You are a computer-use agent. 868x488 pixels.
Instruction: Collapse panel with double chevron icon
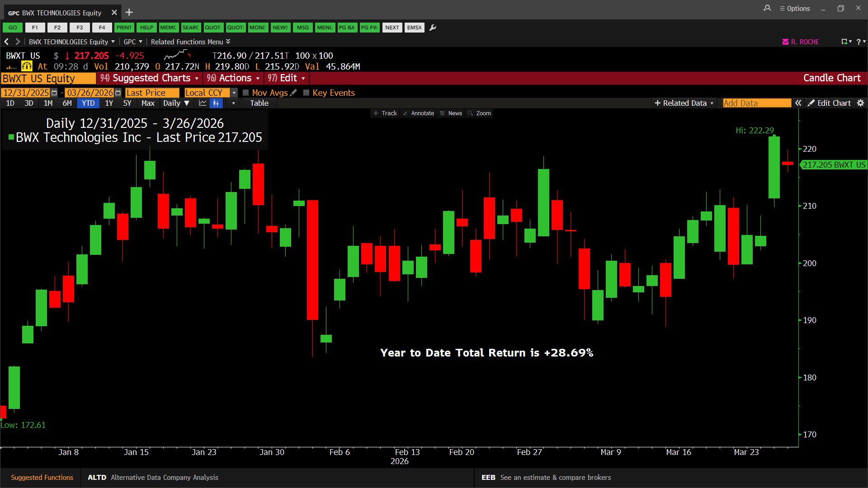pos(798,103)
